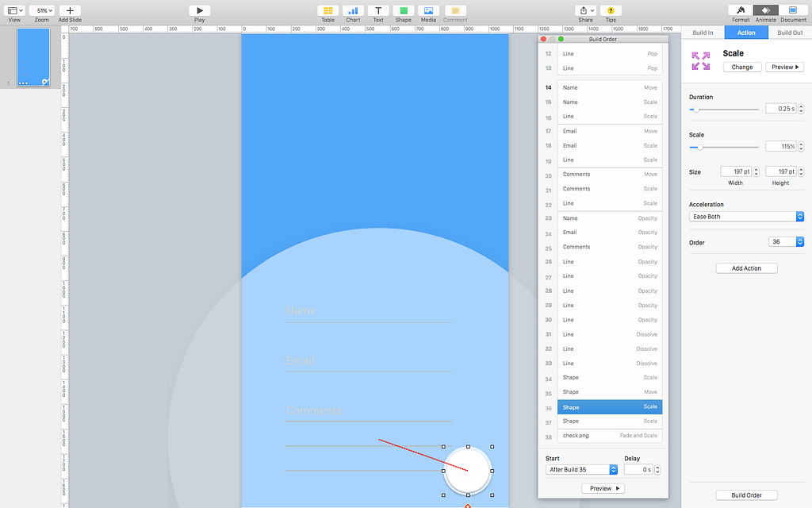Click the Scale effect arrows icon

701,61
